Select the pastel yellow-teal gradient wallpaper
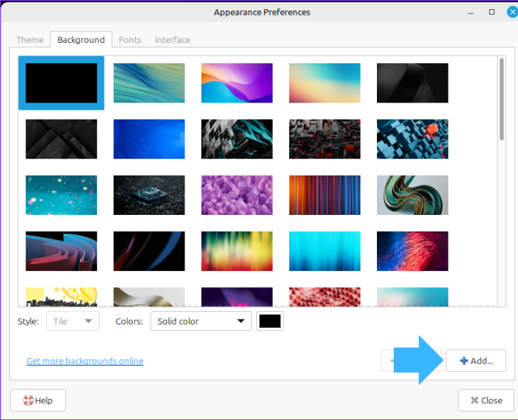Viewport: 518px width, 420px height. click(324, 83)
